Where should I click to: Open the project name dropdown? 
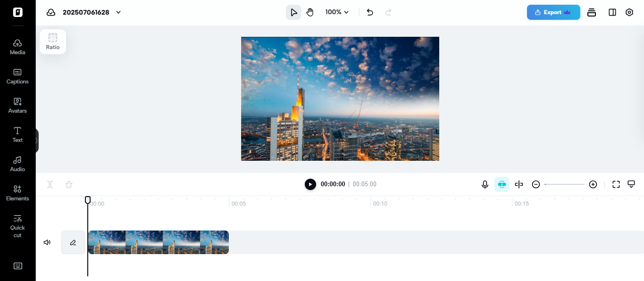coord(118,12)
